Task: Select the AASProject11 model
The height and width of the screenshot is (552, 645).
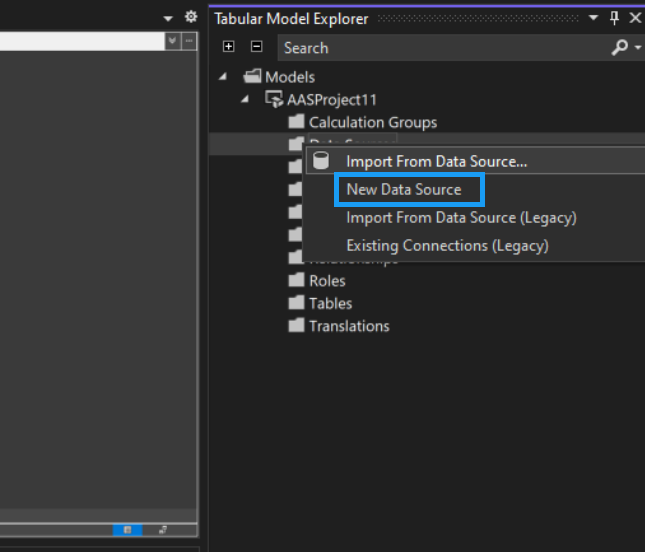Action: 332,100
